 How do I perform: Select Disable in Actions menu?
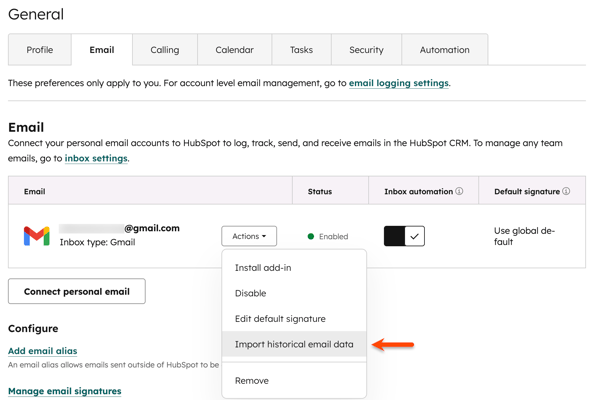[x=294, y=293]
